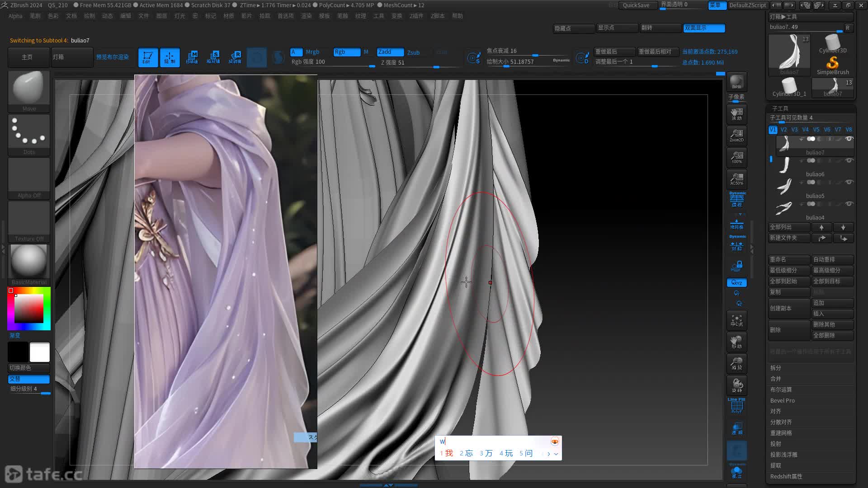This screenshot has width=868, height=488.
Task: Select the Cylinder3D_1 tool thumbnail
Action: click(789, 87)
